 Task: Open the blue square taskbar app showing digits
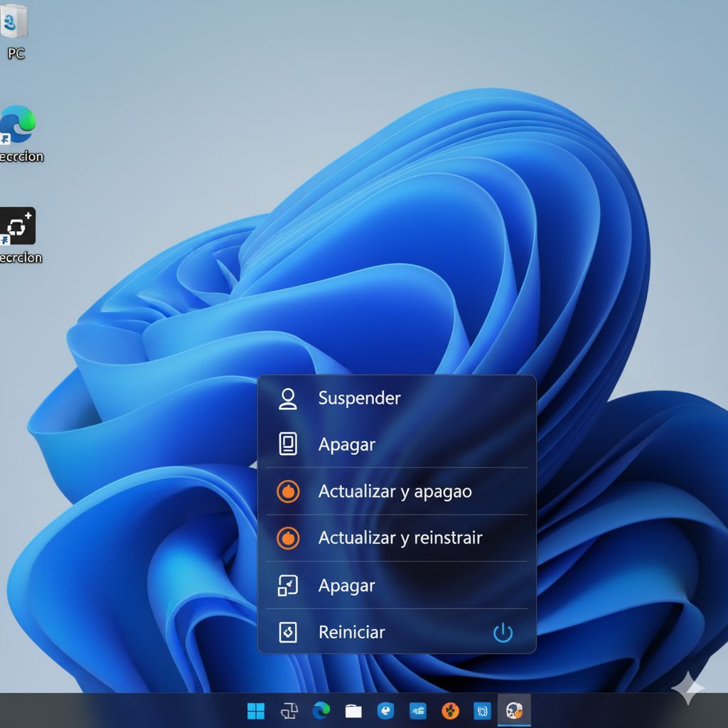coord(418,711)
